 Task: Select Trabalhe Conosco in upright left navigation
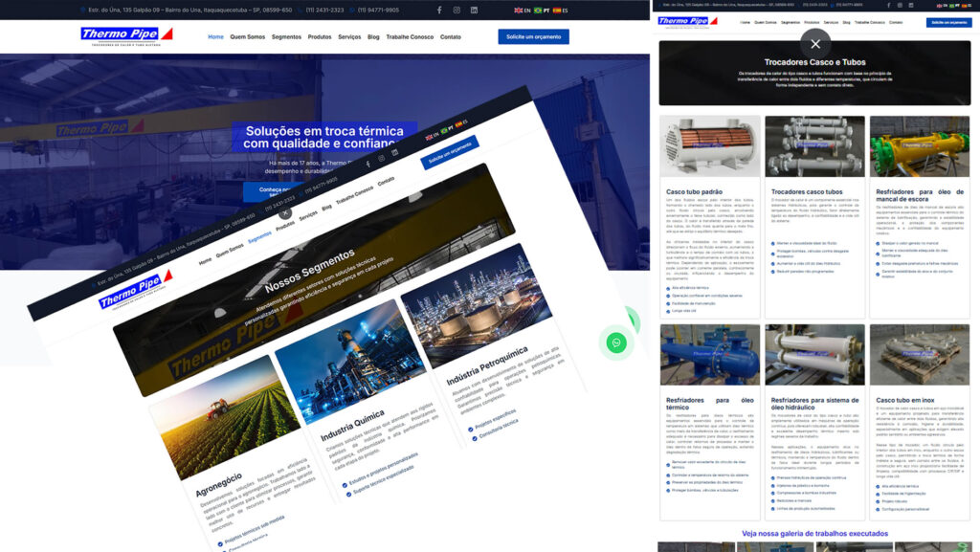coord(410,36)
